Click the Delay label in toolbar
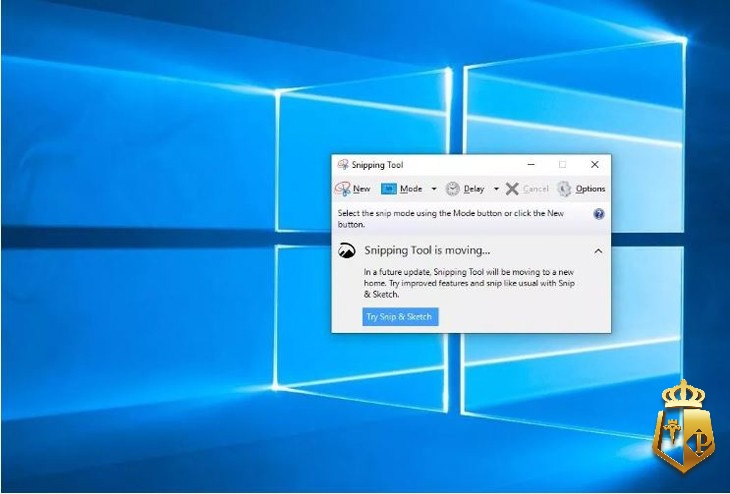Image resolution: width=730 pixels, height=494 pixels. coord(474,189)
